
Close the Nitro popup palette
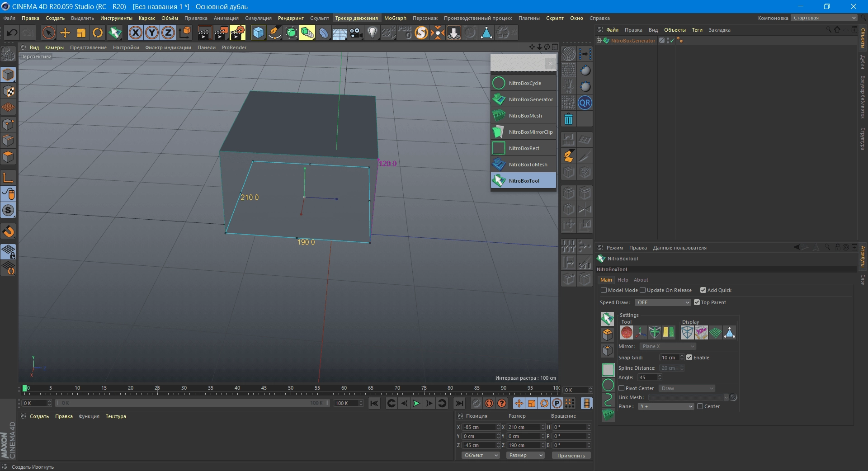[550, 63]
